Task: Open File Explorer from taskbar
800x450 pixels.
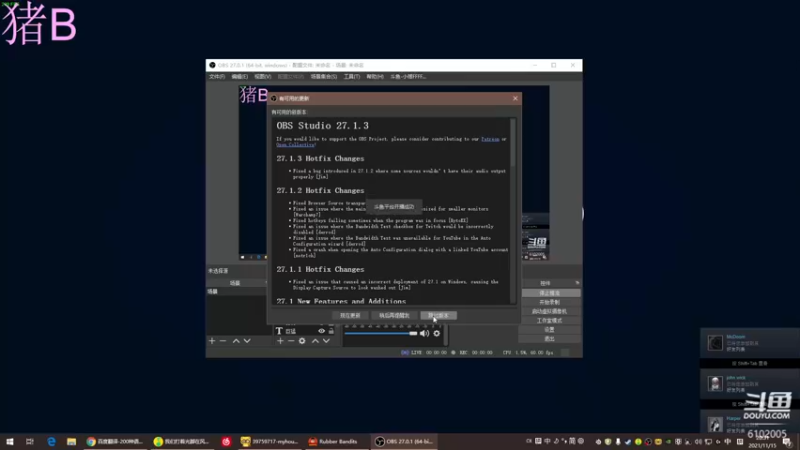Action: pyautogui.click(x=71, y=441)
